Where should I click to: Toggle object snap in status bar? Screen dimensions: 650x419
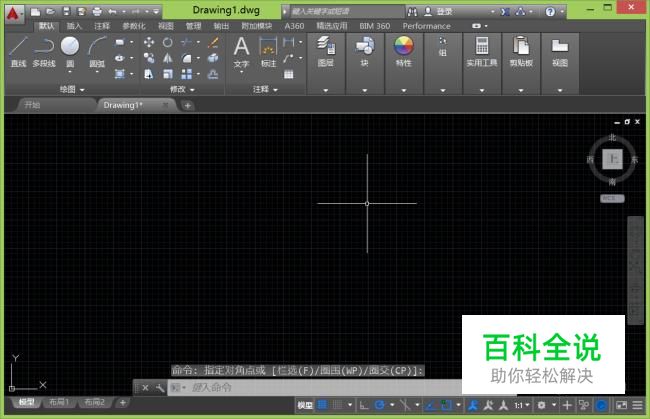(446, 405)
